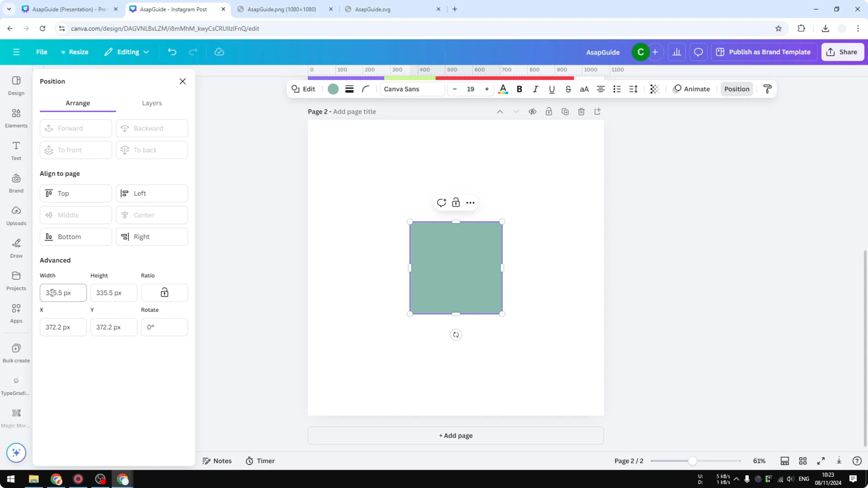Toggle the hide-page eye icon
This screenshot has width=868, height=488.
532,112
